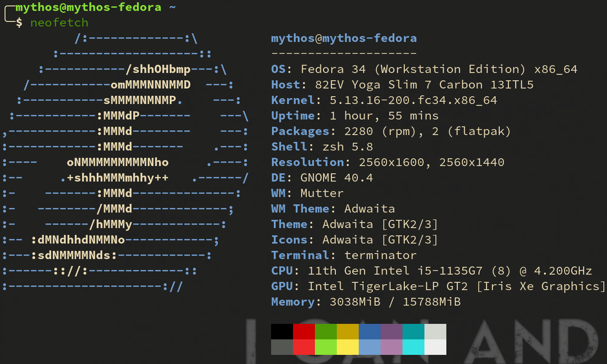Click the Resolution info line
This screenshot has width=607, height=364.
pos(388,162)
